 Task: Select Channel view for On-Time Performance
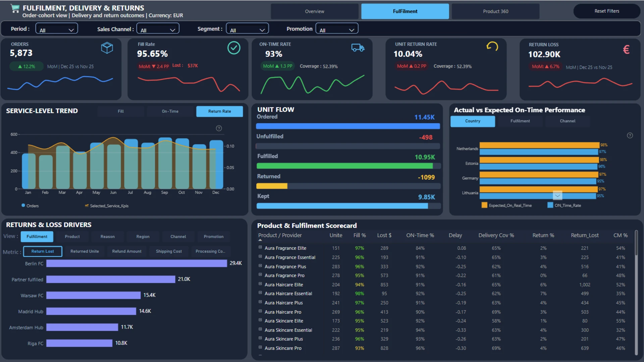click(568, 121)
